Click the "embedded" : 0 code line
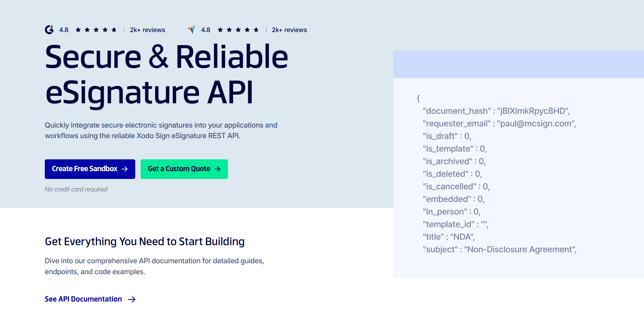 pos(454,199)
